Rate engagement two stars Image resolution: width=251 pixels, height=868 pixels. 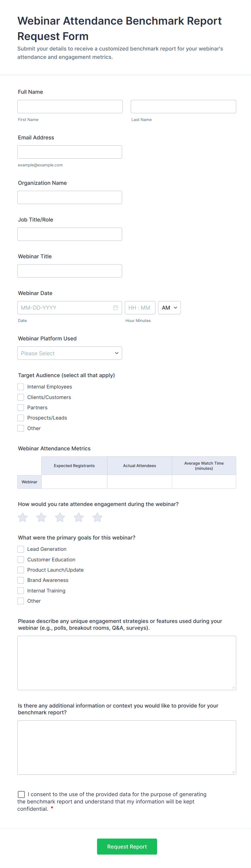tap(41, 517)
